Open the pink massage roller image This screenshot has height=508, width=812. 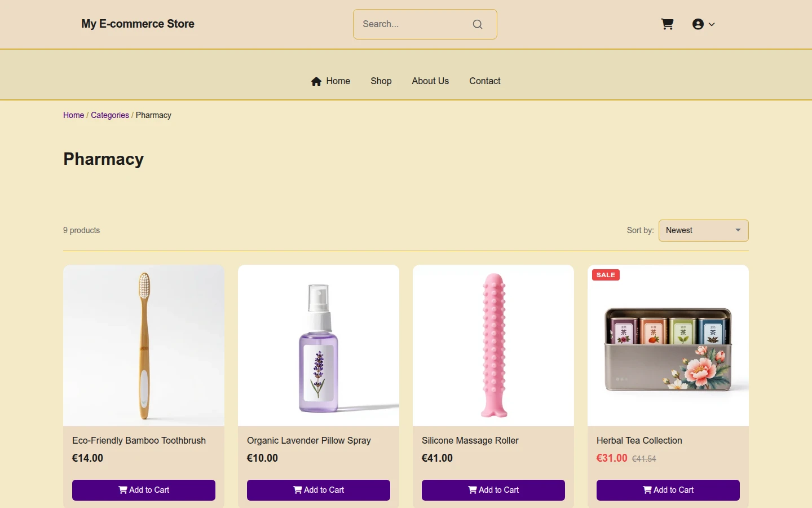[x=493, y=345]
